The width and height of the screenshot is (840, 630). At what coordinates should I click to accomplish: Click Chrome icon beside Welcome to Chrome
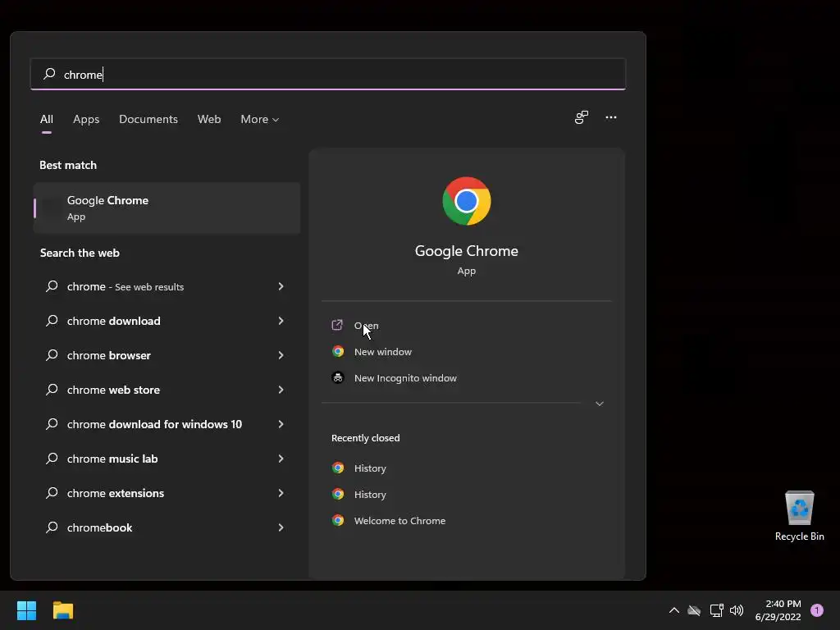coord(337,520)
